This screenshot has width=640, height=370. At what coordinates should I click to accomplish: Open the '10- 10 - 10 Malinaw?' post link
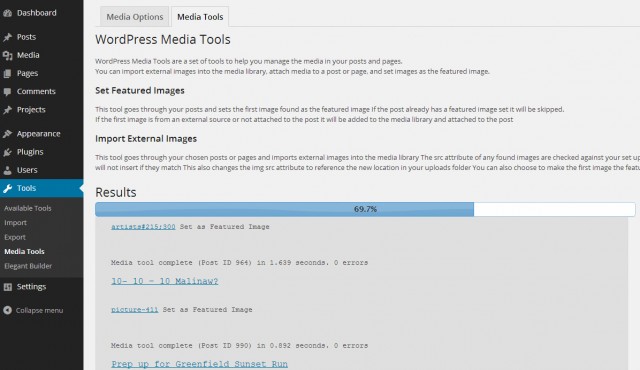165,281
